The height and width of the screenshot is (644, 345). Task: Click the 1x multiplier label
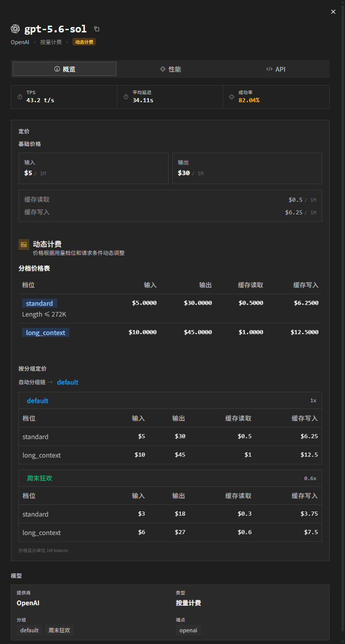(x=313, y=400)
